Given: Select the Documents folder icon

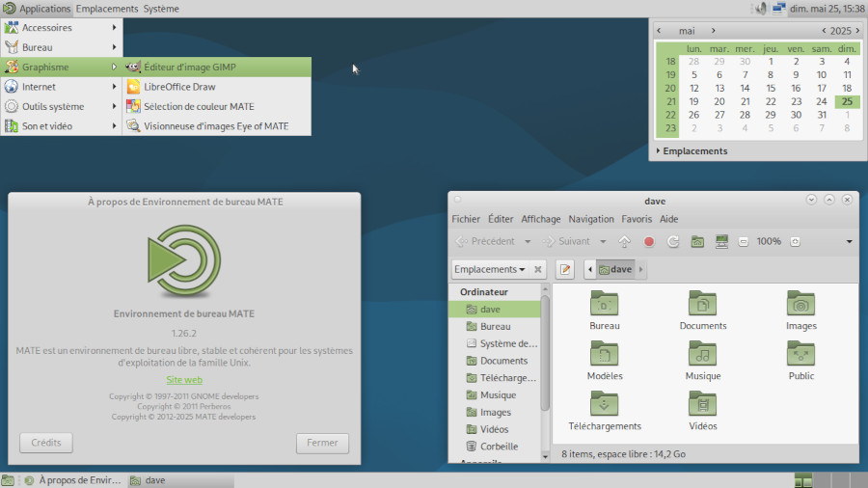Looking at the screenshot, I should pos(702,304).
